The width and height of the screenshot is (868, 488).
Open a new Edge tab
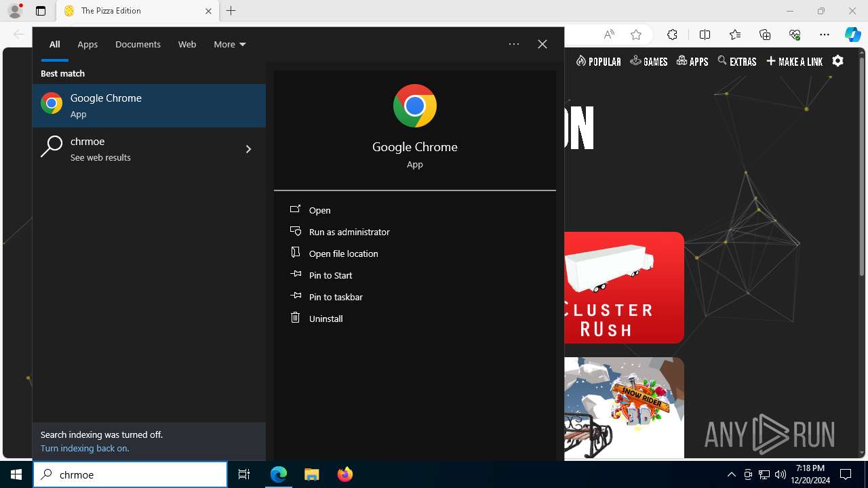(231, 11)
